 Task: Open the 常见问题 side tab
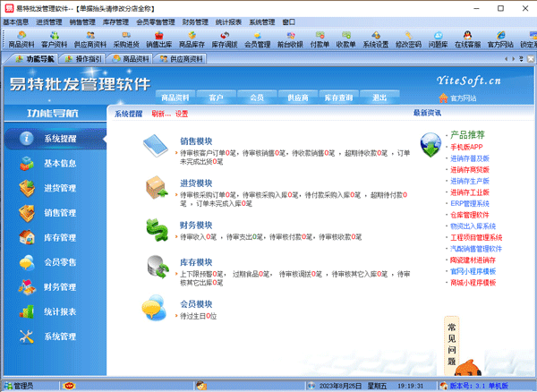tap(452, 345)
